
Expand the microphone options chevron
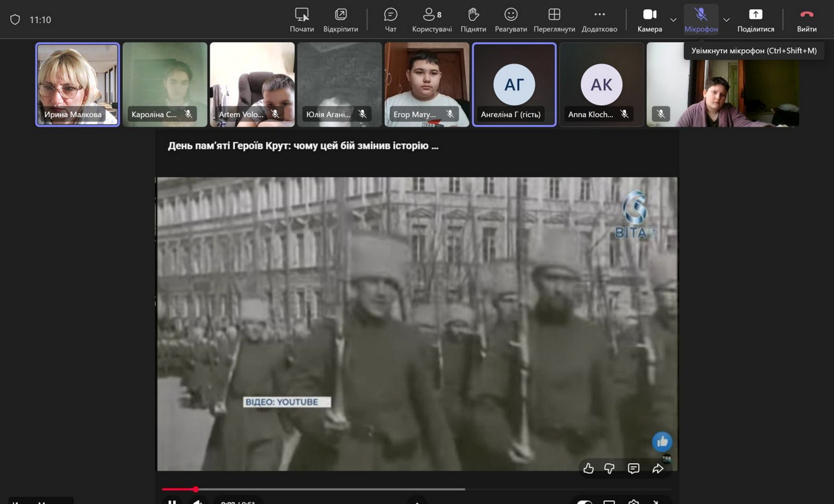[x=726, y=20]
